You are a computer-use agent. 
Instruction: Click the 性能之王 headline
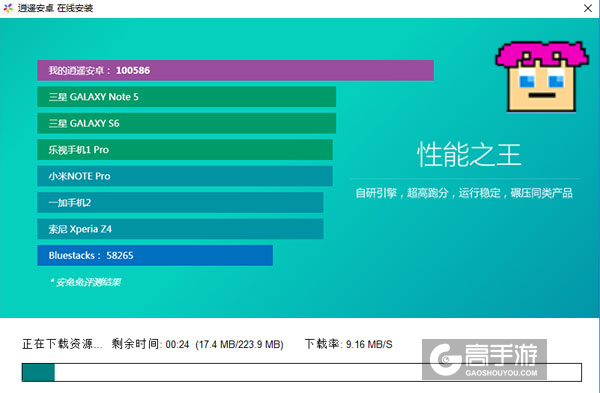tap(469, 155)
